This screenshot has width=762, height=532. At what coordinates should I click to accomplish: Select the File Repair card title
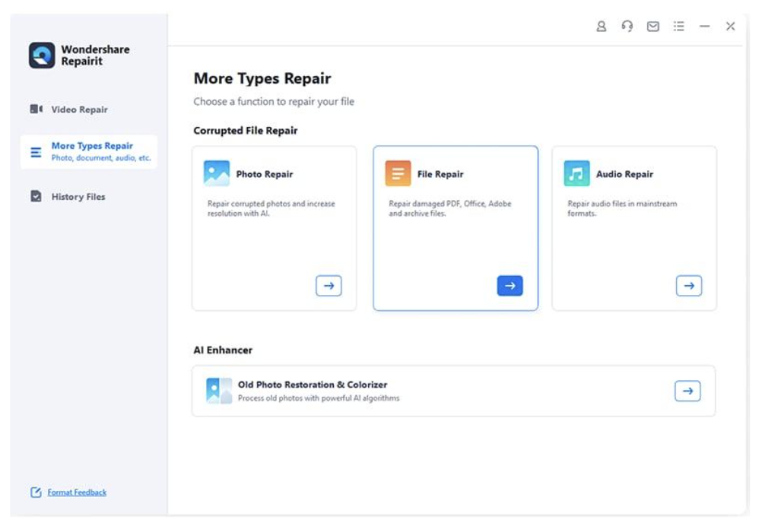point(440,174)
